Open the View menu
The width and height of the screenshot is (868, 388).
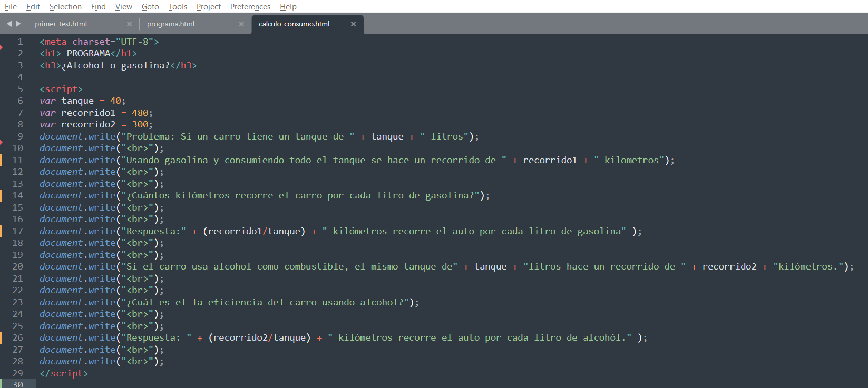coord(124,7)
